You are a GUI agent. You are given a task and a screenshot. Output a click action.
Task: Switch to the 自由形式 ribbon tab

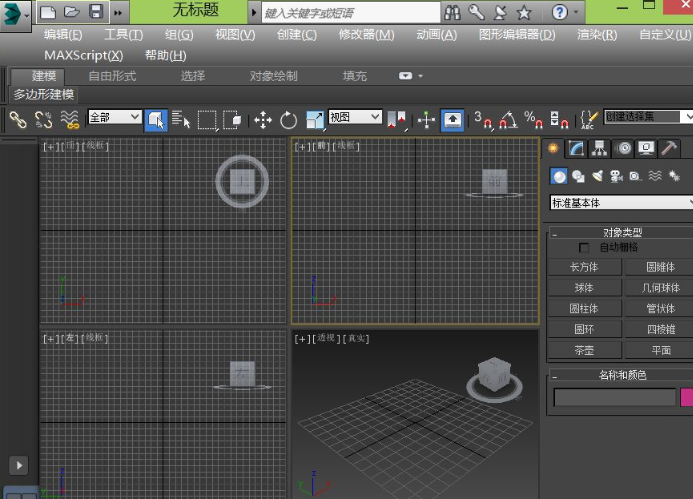point(112,76)
